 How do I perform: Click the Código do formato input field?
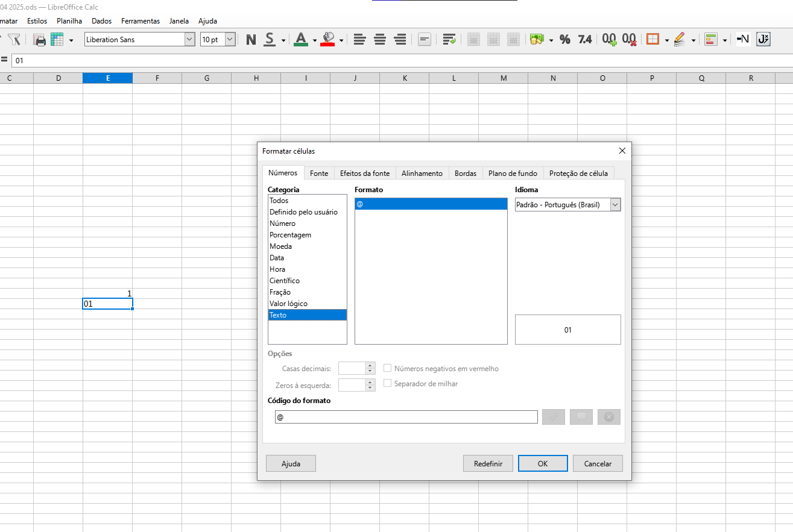click(x=406, y=417)
